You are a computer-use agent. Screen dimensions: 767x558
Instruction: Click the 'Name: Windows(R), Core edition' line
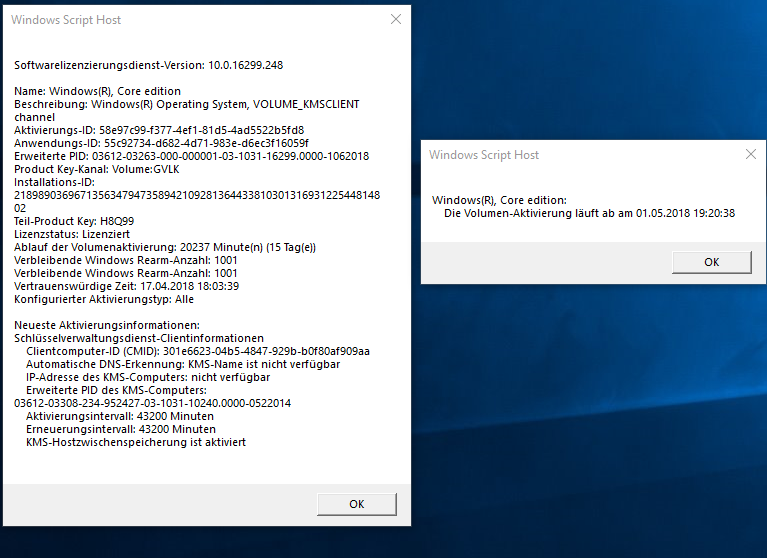(97, 91)
